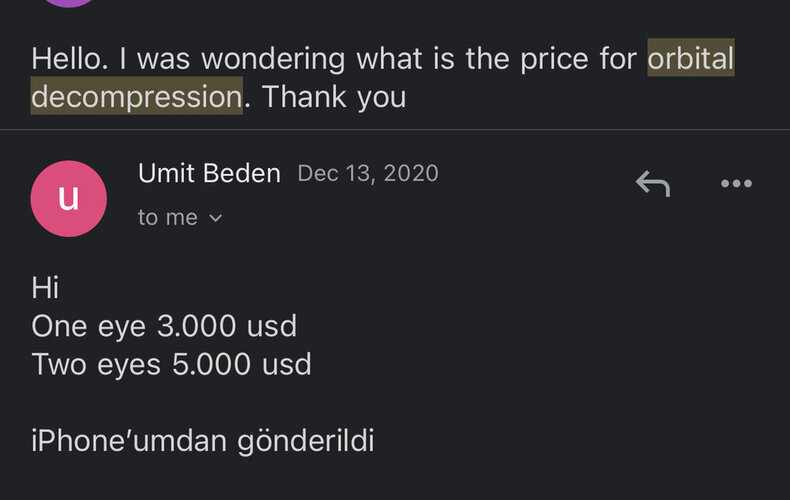
Task: Click the divider line between the two messages
Action: [x=395, y=130]
